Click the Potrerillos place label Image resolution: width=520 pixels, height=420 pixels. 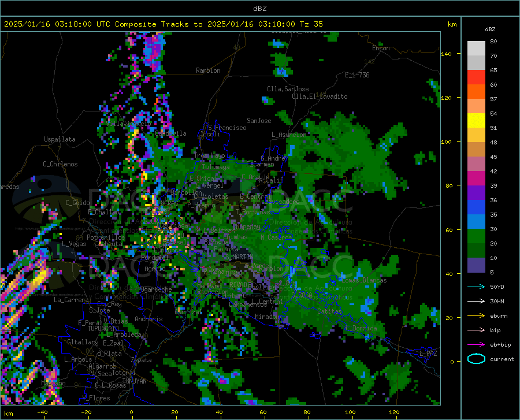(106, 237)
